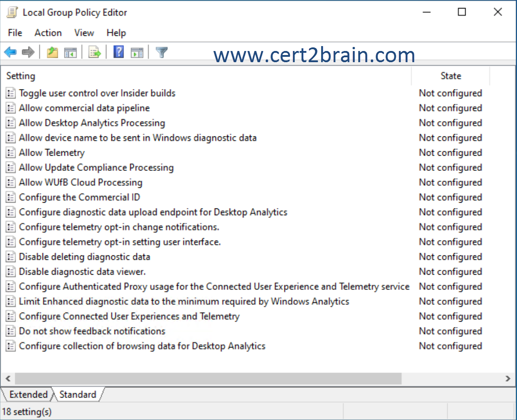Select the Allow commercial data pipeline setting
Image resolution: width=517 pixels, height=420 pixels.
click(84, 108)
